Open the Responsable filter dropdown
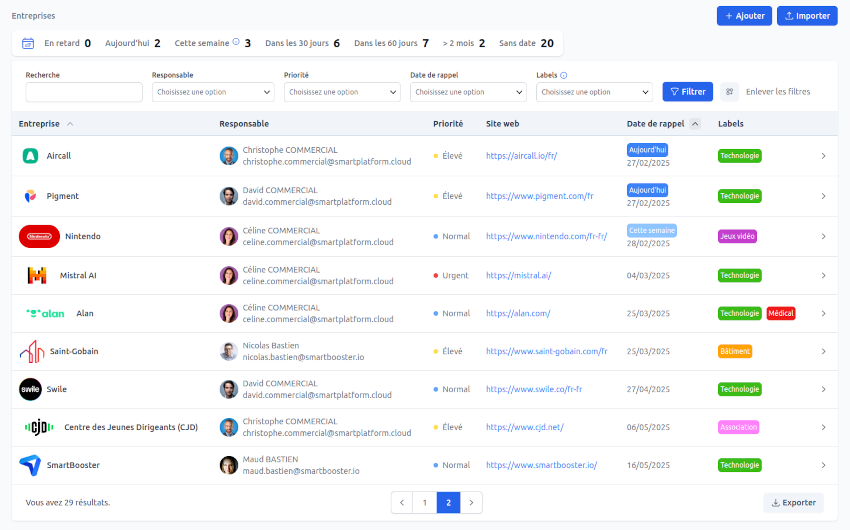Screen dimensions: 850x530 (212, 92)
